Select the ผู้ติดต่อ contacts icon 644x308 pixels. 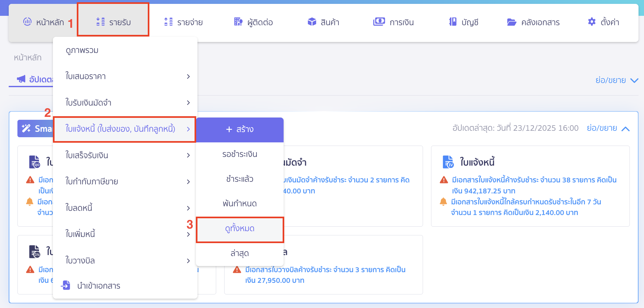(238, 22)
